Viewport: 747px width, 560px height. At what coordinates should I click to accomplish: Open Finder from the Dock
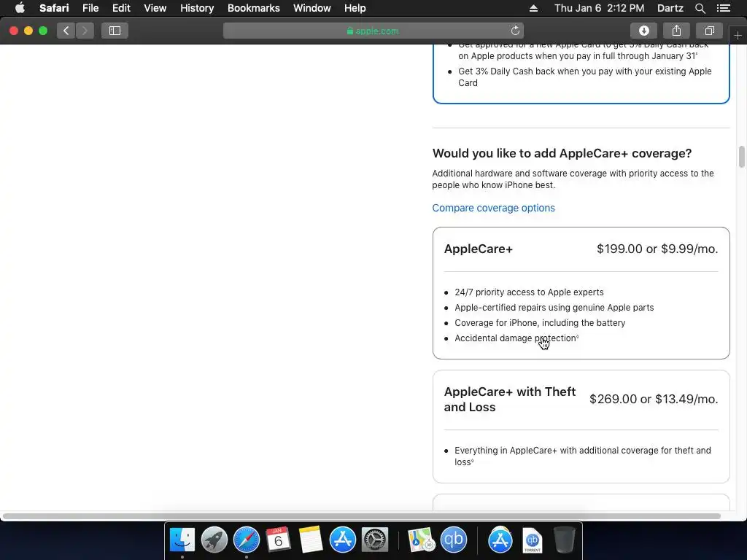point(182,540)
